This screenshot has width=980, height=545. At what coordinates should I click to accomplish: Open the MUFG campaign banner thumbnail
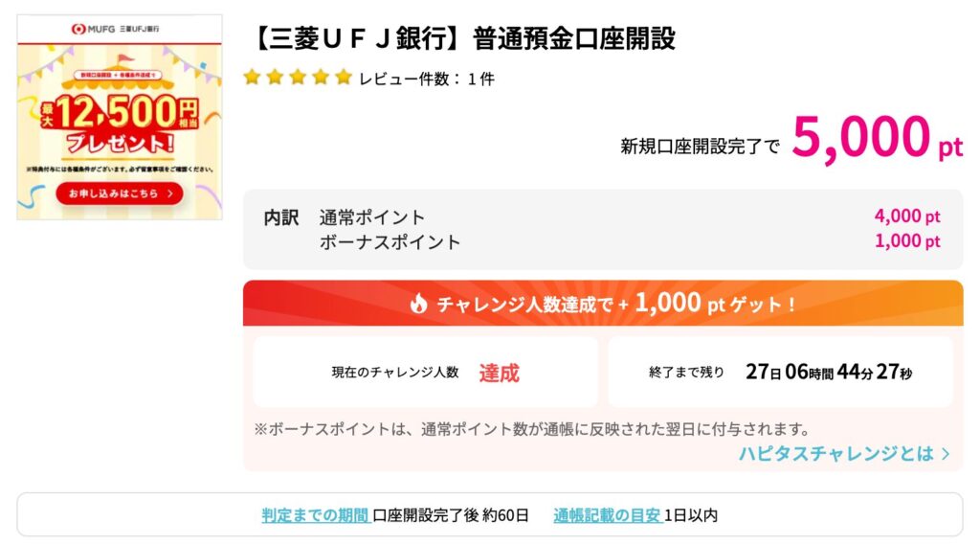[x=120, y=117]
